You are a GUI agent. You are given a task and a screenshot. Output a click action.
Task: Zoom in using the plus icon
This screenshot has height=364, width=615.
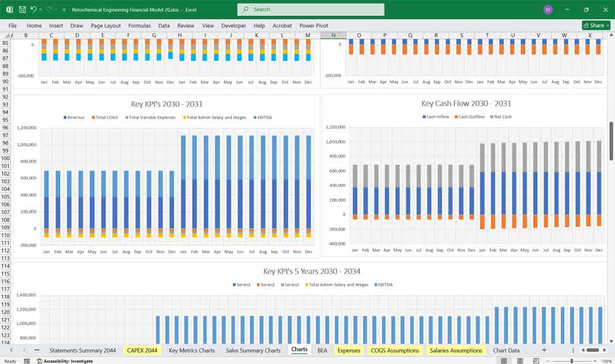click(x=595, y=360)
